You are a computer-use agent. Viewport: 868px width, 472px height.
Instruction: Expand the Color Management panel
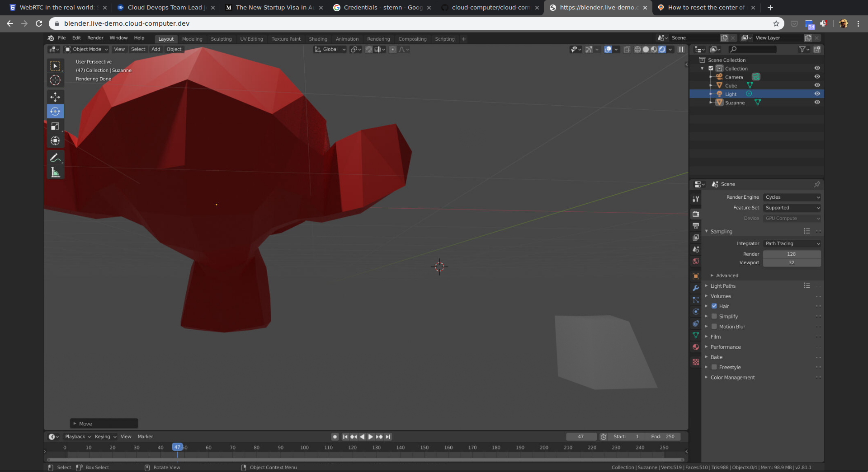click(732, 378)
